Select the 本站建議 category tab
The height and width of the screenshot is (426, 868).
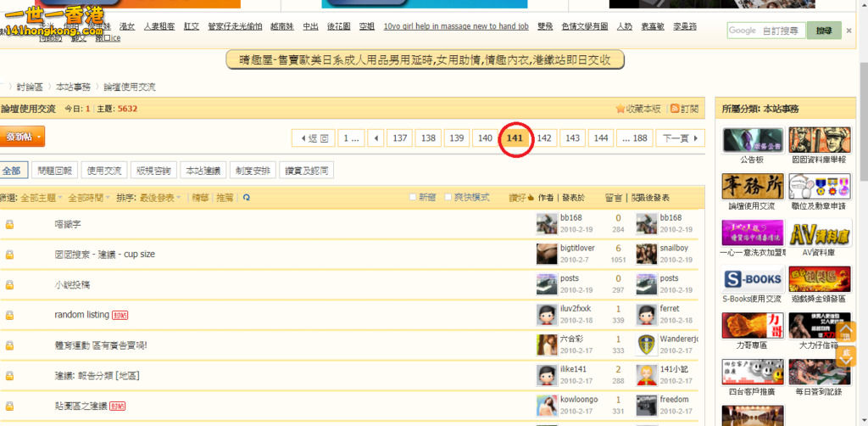203,170
